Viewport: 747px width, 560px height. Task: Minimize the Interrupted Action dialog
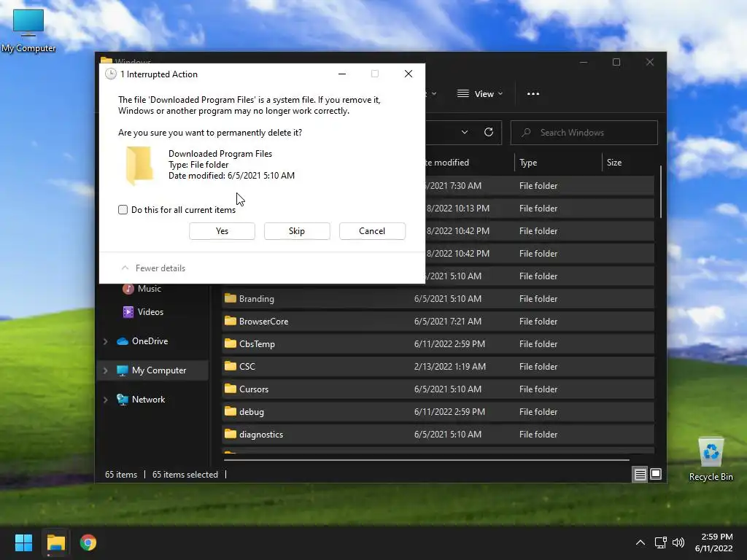[x=342, y=74]
